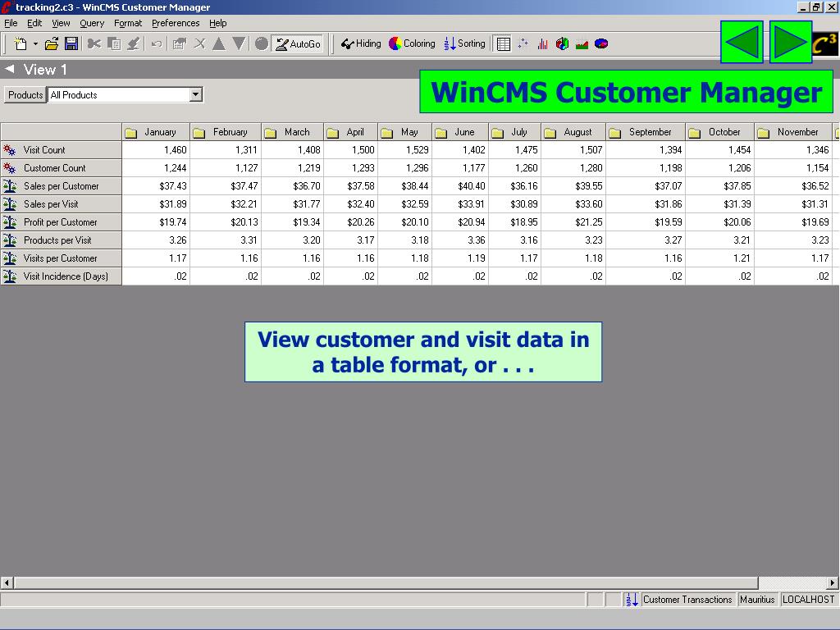The width and height of the screenshot is (840, 630).
Task: Open the All Products dropdown
Action: pos(196,95)
